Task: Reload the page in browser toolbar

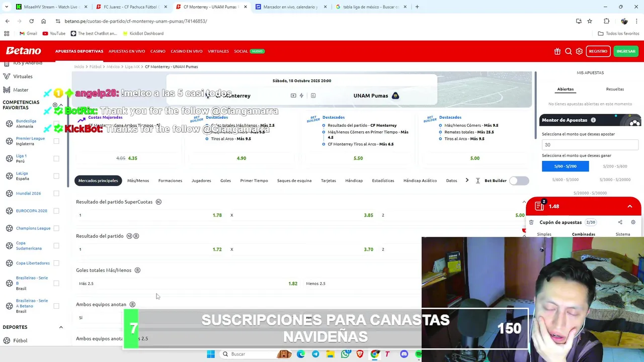Action: 31,21
